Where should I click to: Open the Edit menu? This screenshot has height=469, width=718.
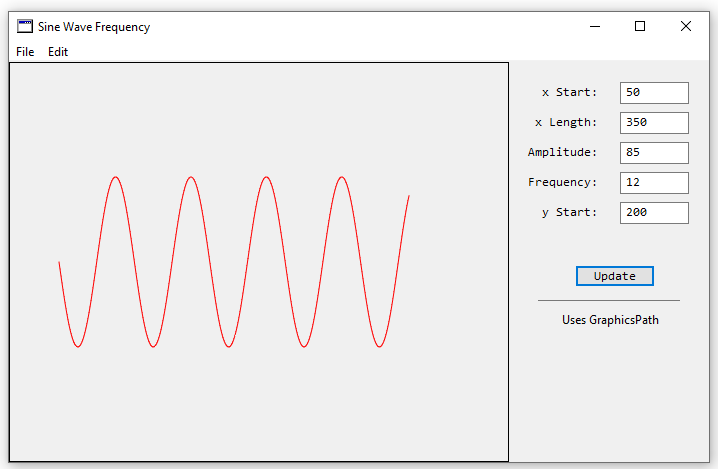(x=58, y=51)
